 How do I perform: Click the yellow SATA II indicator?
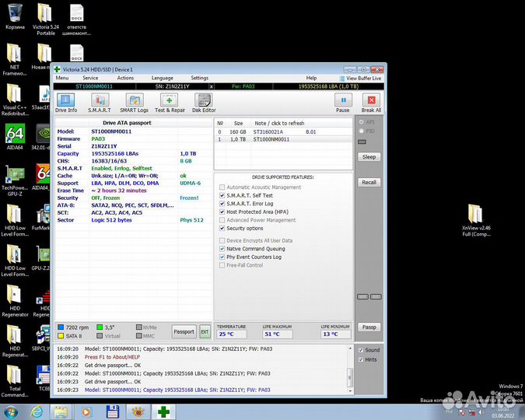[61, 335]
